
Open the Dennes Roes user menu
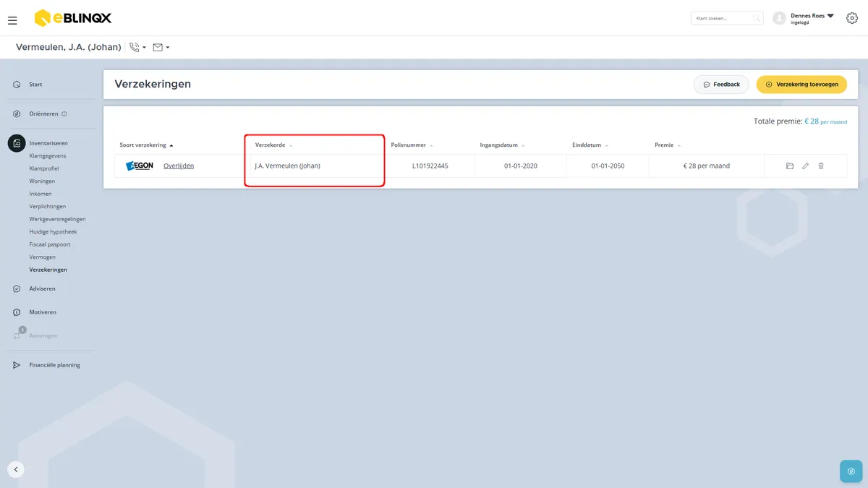(804, 18)
